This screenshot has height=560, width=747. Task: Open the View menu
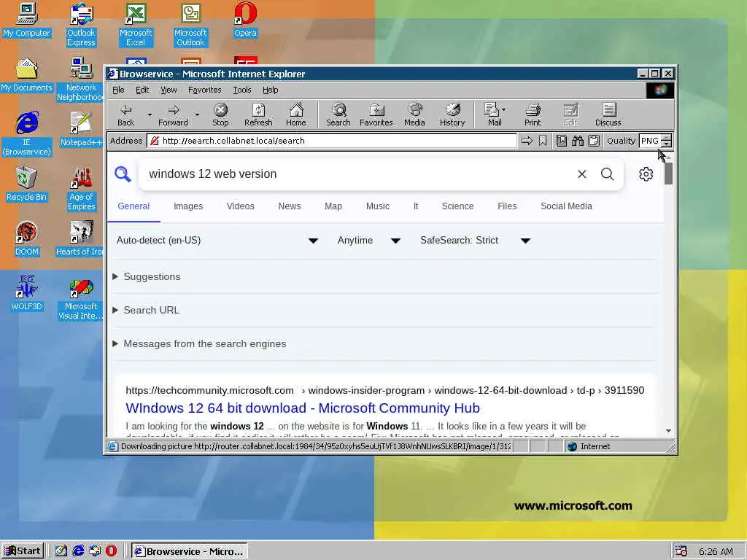tap(169, 90)
